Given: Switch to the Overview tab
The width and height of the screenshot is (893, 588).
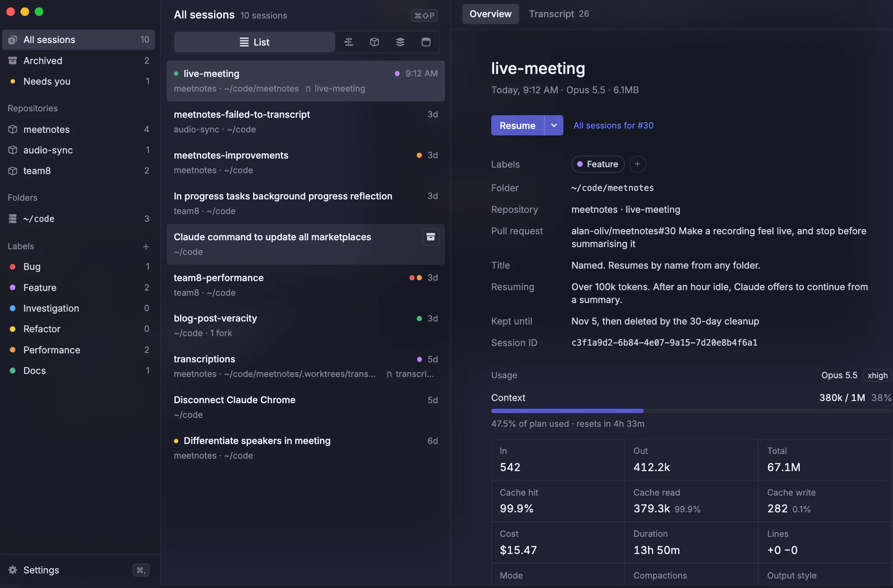Looking at the screenshot, I should [490, 14].
